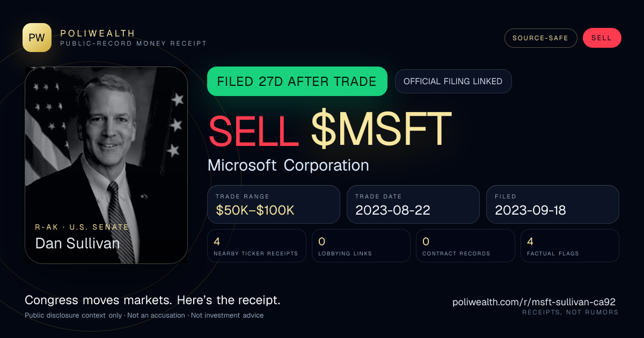Image resolution: width=644 pixels, height=338 pixels.
Task: Open the Official Filing Linked button
Action: coord(453,82)
